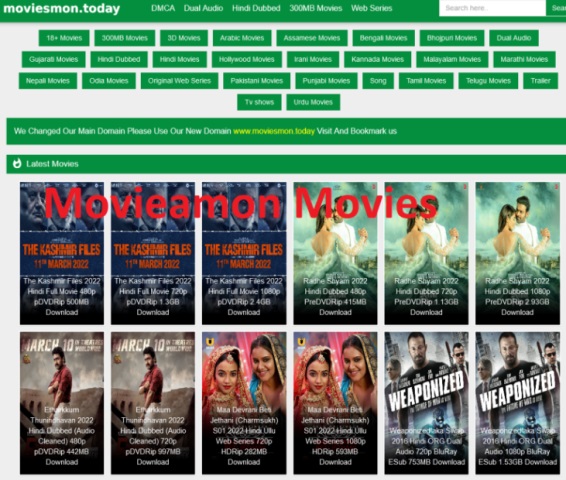Viewport: 566px width, 480px height.
Task: Open Radhe Shyam 1080p Hindi Dubbed poster
Action: tap(517, 253)
